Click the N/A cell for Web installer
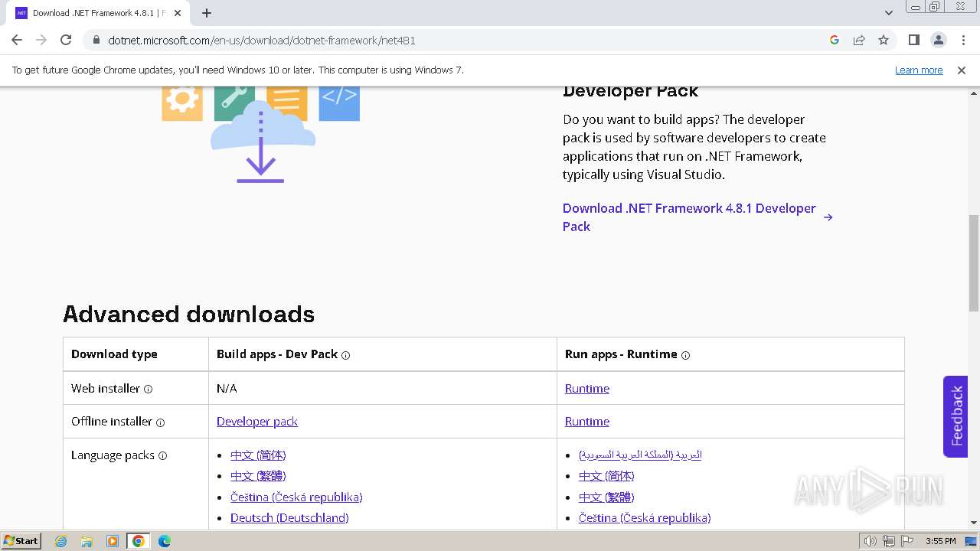Screen dimensions: 980x551 click(227, 389)
